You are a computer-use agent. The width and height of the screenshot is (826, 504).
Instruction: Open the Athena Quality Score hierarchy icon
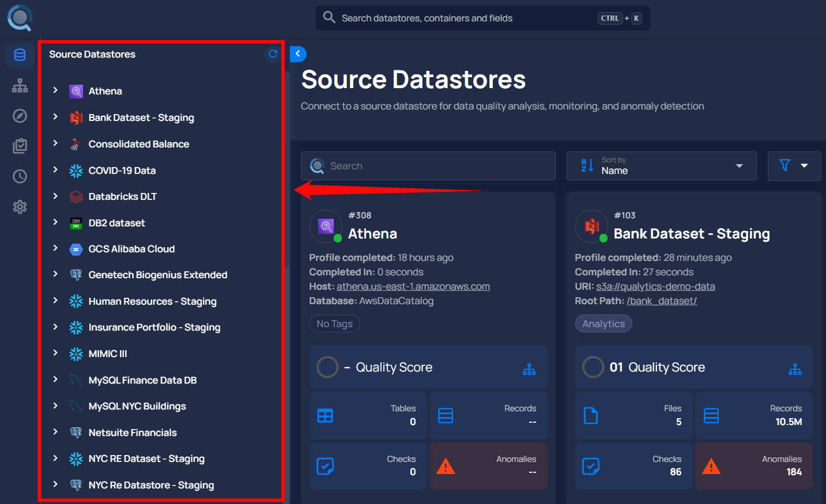click(529, 369)
